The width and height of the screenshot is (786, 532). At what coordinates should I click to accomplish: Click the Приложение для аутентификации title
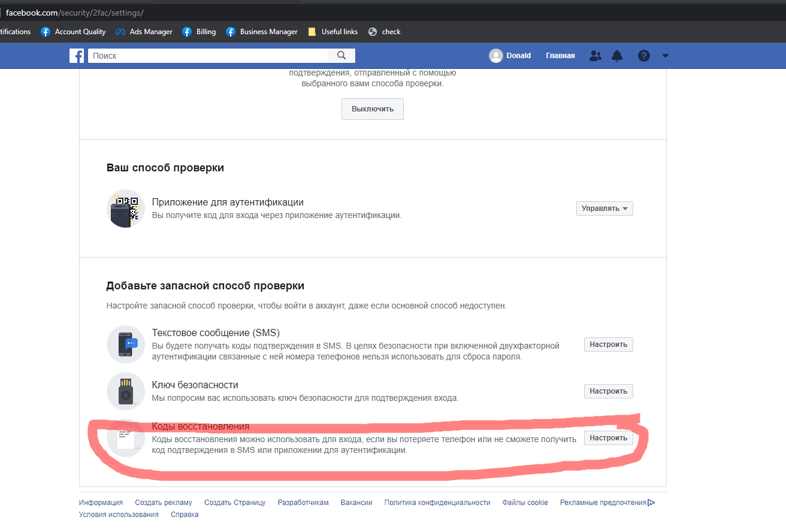[228, 202]
